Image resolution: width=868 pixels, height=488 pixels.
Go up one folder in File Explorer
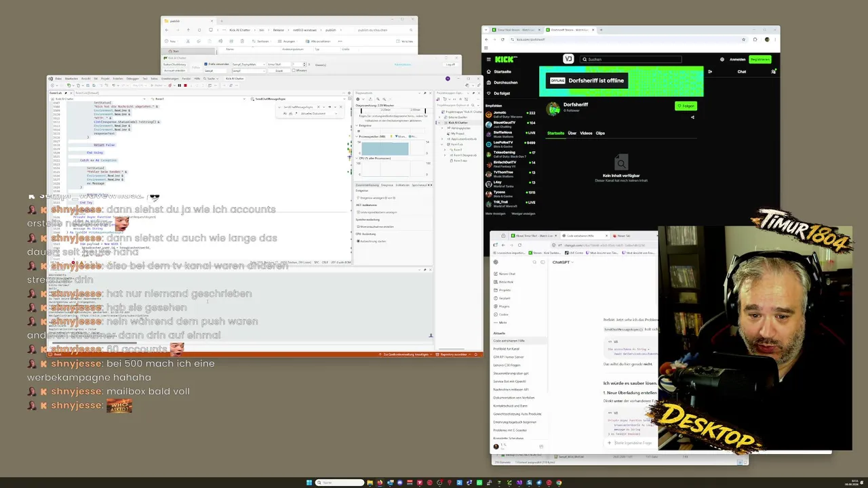coord(188,30)
